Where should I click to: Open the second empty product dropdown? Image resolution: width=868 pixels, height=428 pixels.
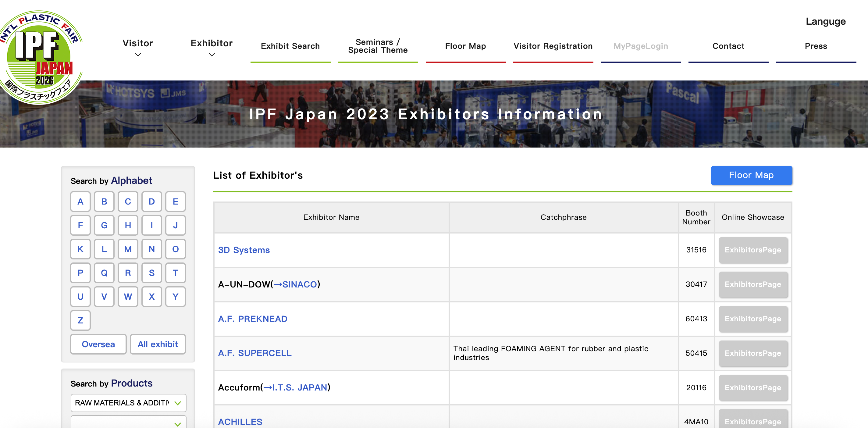[128, 423]
